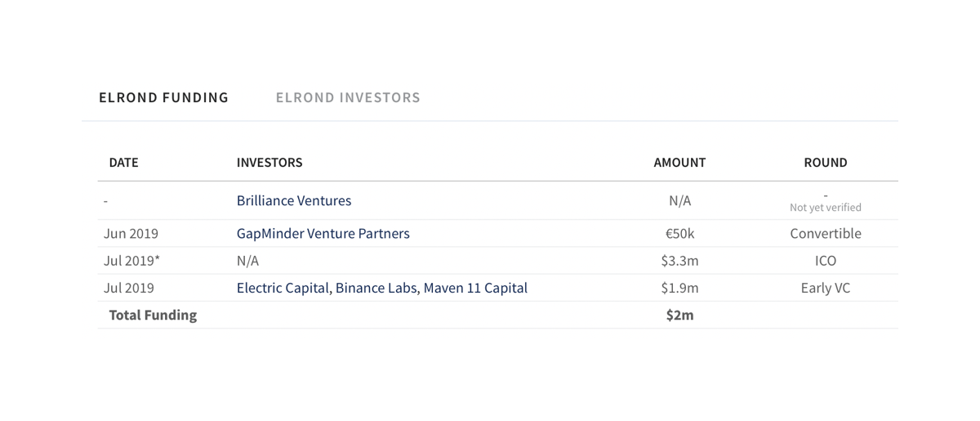This screenshot has width=980, height=421.
Task: Click the INVESTORS column header
Action: tap(269, 163)
